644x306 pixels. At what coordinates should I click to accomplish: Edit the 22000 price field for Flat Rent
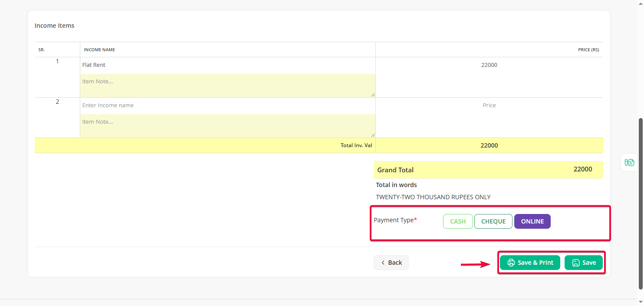(489, 65)
